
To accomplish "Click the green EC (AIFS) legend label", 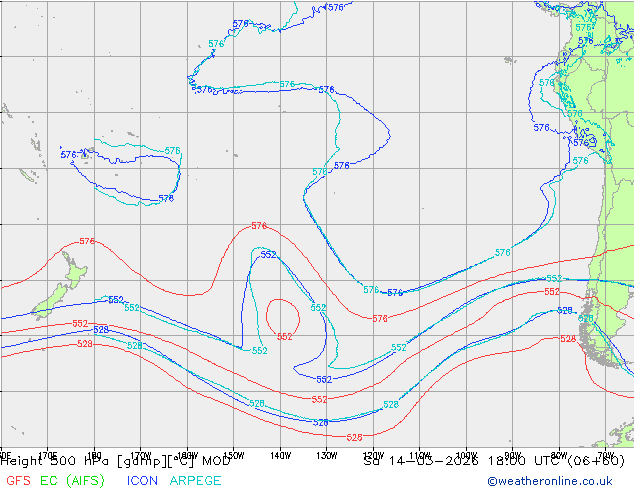I will click(x=72, y=481).
